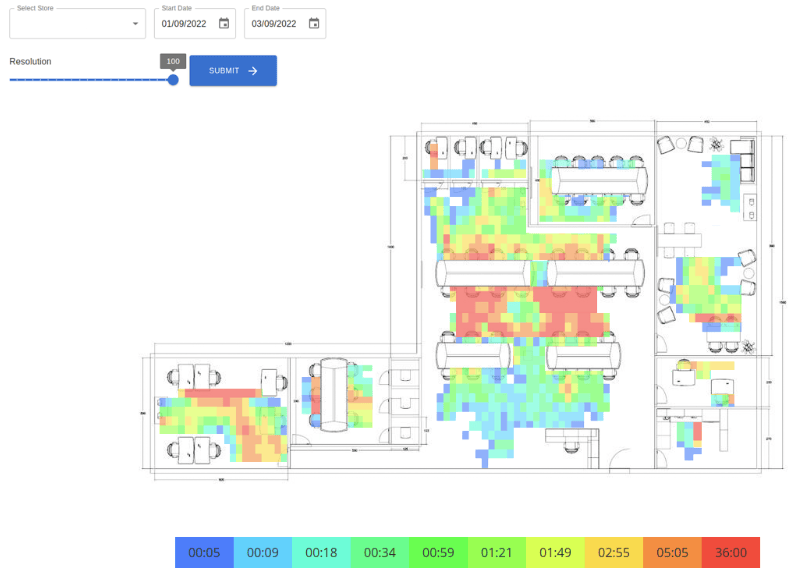Screen dimensions: 806x578
Task: Click the Submit button
Action: tap(233, 70)
